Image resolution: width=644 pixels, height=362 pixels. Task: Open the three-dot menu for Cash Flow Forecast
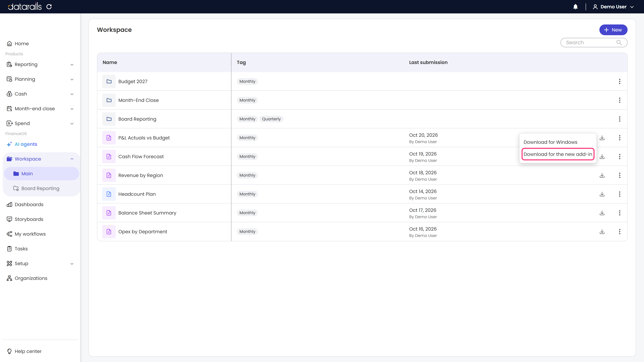click(620, 156)
